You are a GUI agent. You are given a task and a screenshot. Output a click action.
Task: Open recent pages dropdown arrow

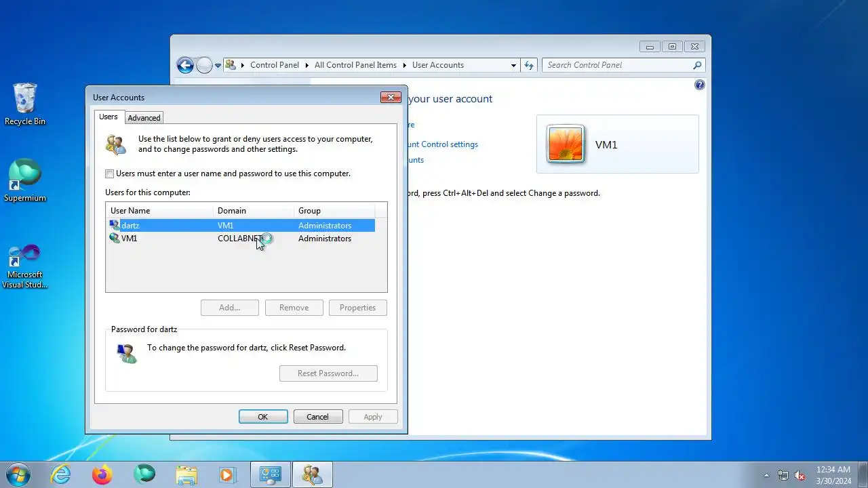click(x=218, y=66)
